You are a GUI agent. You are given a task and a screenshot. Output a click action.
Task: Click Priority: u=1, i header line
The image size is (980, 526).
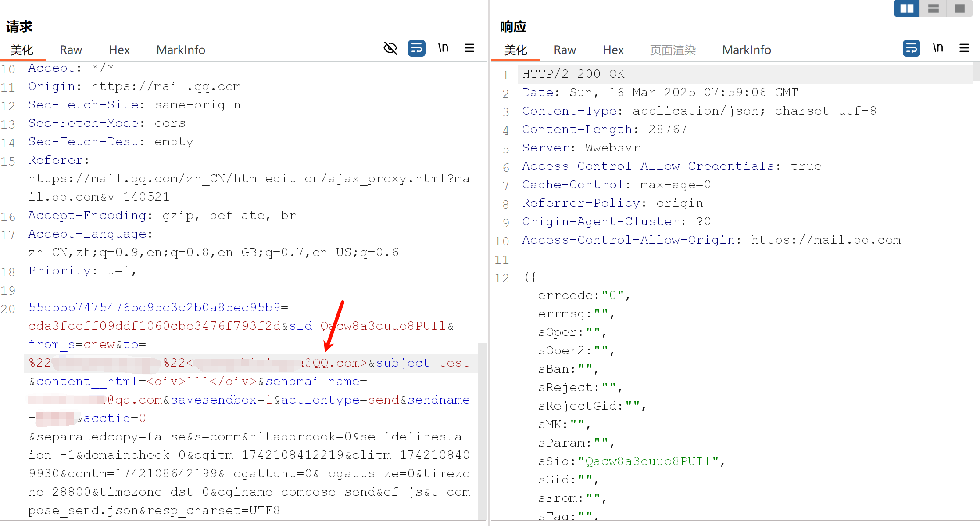[91, 270]
